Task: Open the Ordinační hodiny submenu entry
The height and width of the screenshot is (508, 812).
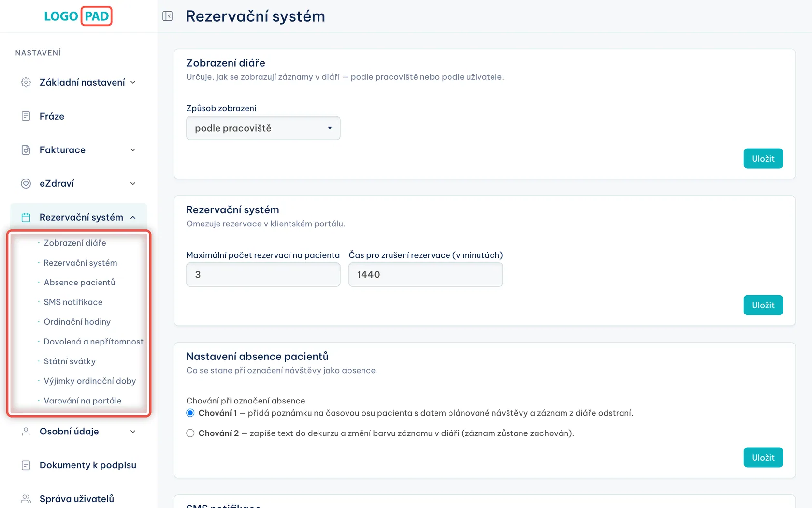Action: click(77, 322)
